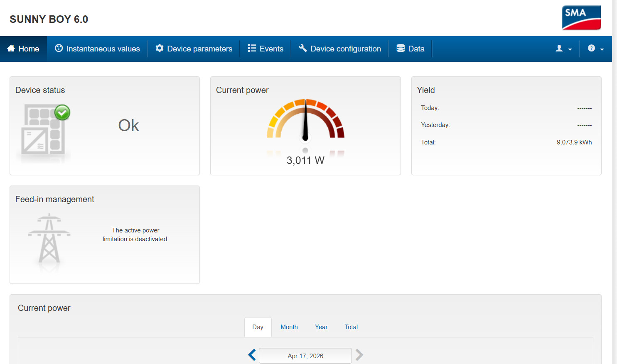This screenshot has height=364, width=617.
Task: Click the Feed-in management heading
Action: coord(55,199)
